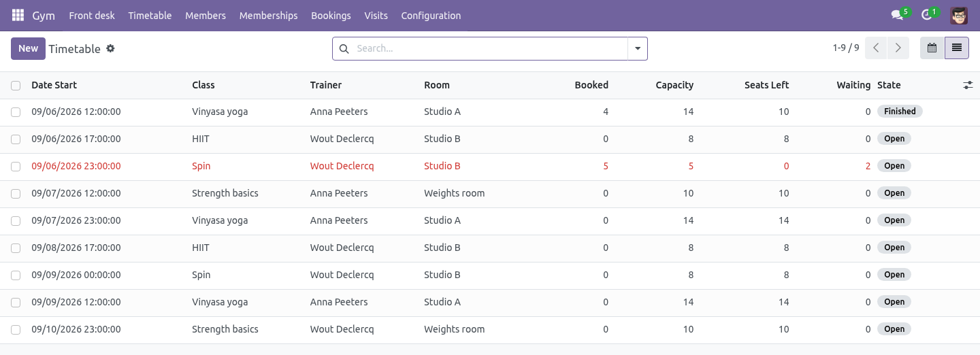Viewport: 980px width, 355px height.
Task: Select the 09/06/2026 17:00:00 HIIT row checkbox
Action: pyautogui.click(x=16, y=139)
